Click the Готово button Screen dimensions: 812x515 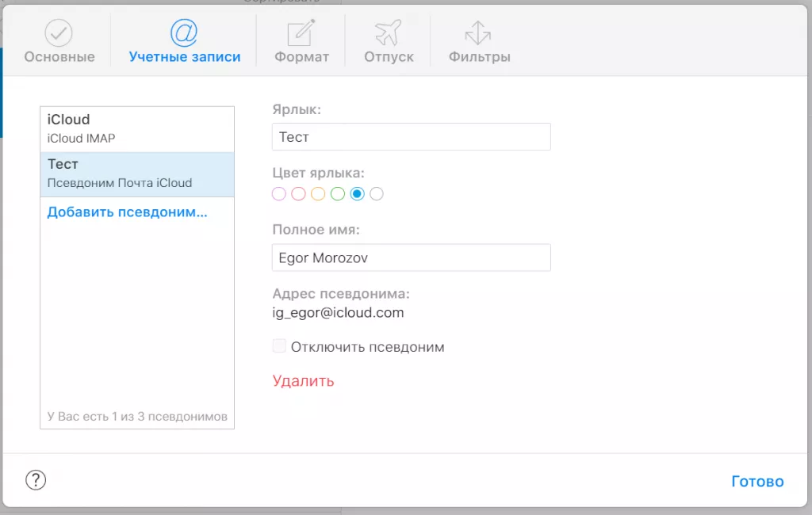tap(757, 482)
